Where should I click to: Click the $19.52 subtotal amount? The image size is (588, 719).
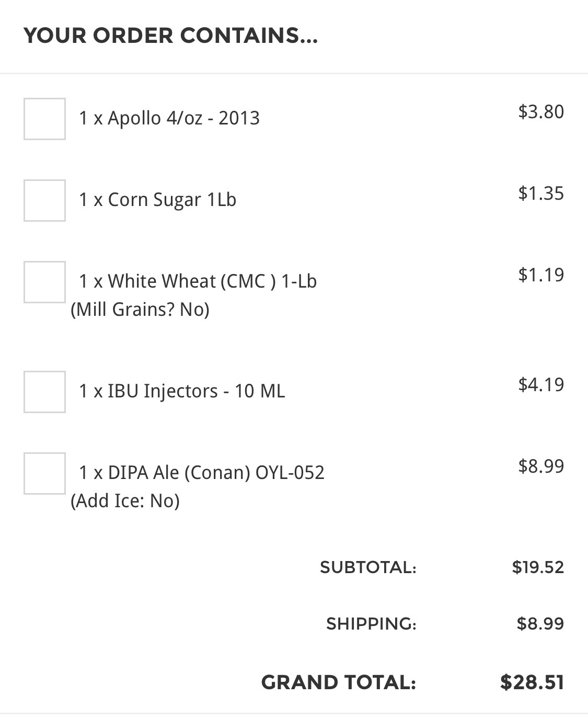(538, 567)
